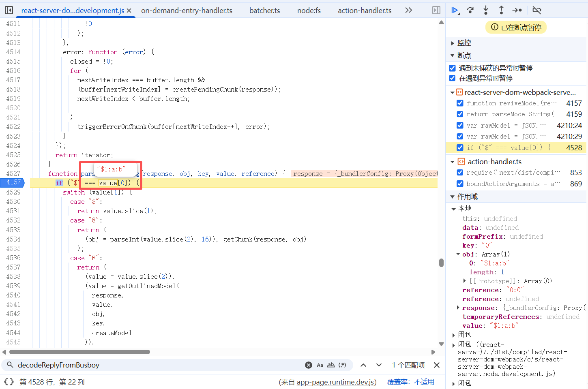The height and width of the screenshot is (389, 588).
Task: Click the Step over function icon
Action: 470,10
